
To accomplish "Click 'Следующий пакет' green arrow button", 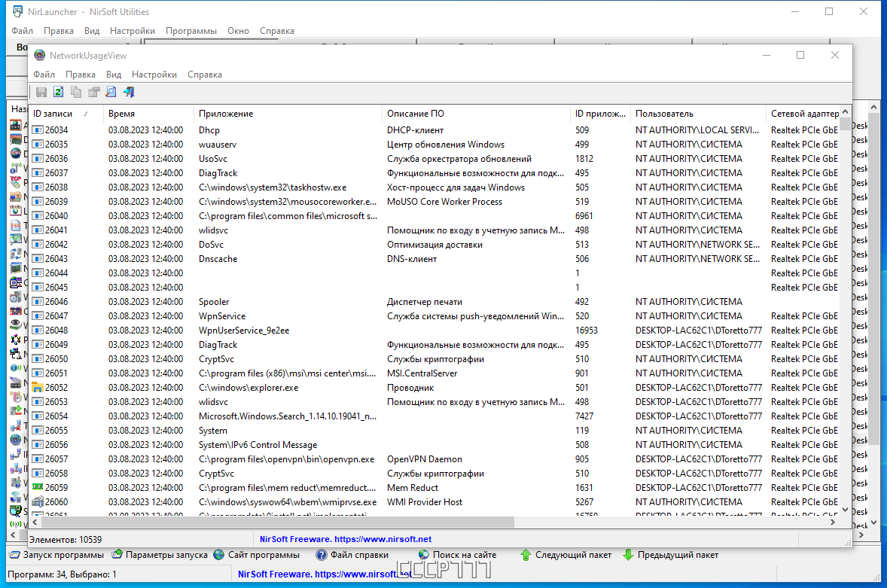I will point(565,555).
